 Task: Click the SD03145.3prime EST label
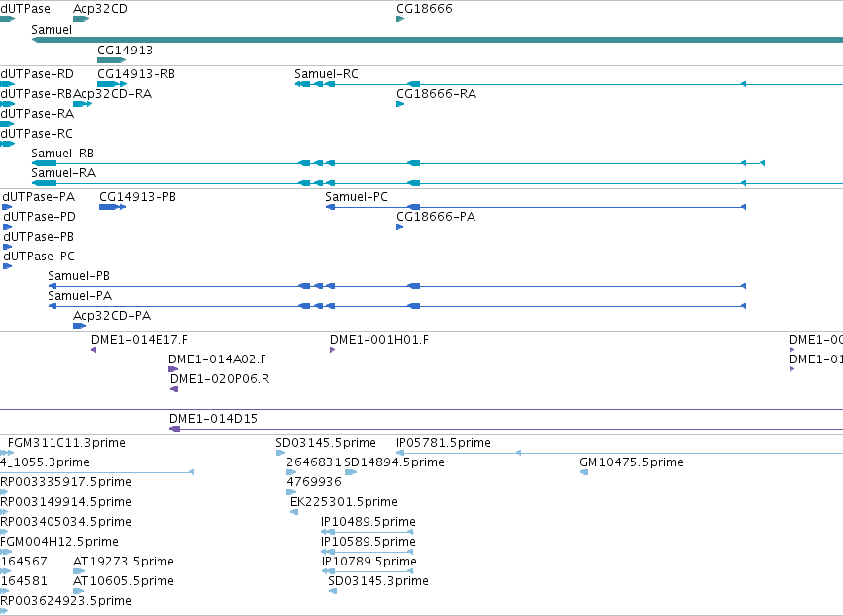click(x=378, y=581)
